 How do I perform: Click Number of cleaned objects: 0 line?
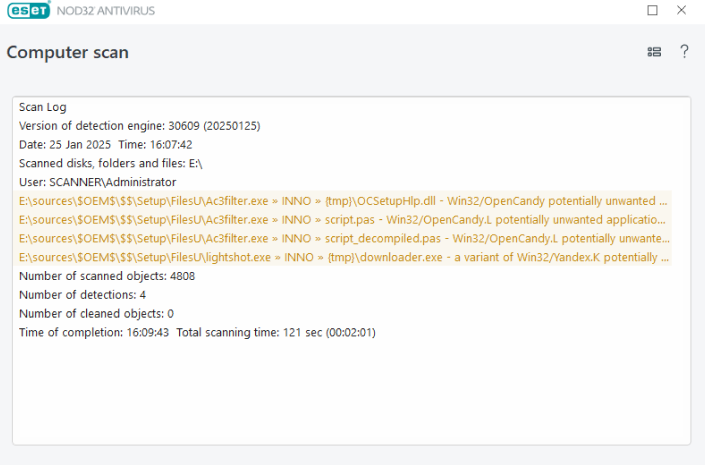(96, 313)
